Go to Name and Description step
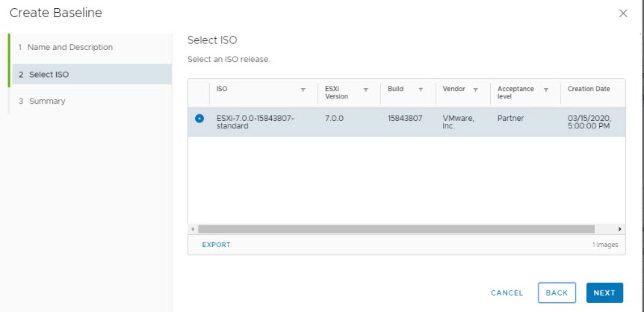 70,47
